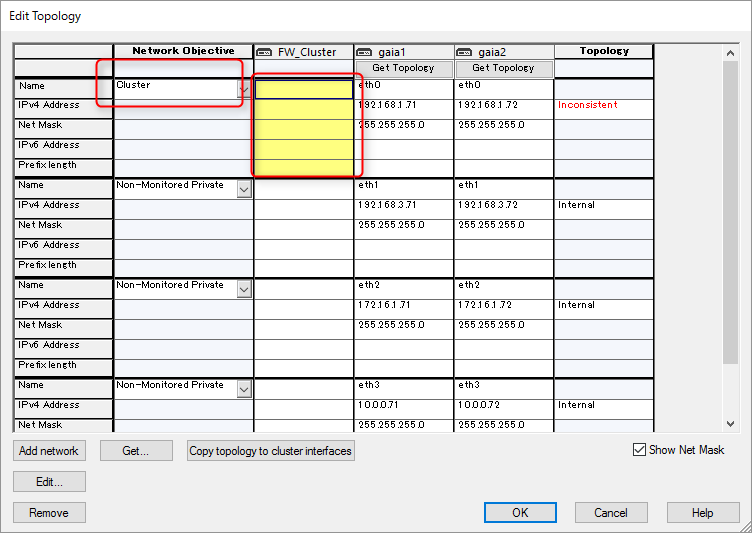The width and height of the screenshot is (752, 533).
Task: Select gaia1 eth3 name cell
Action: 404,389
